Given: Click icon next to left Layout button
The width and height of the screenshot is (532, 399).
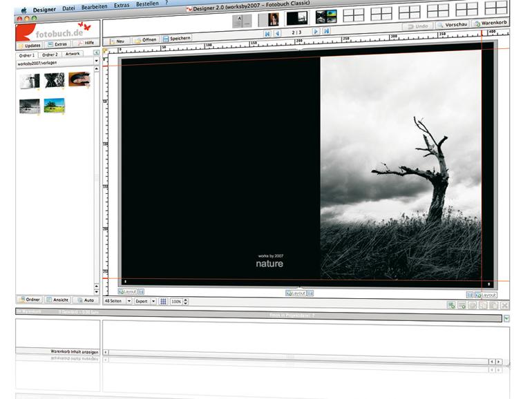Looking at the screenshot, I should point(142,291).
